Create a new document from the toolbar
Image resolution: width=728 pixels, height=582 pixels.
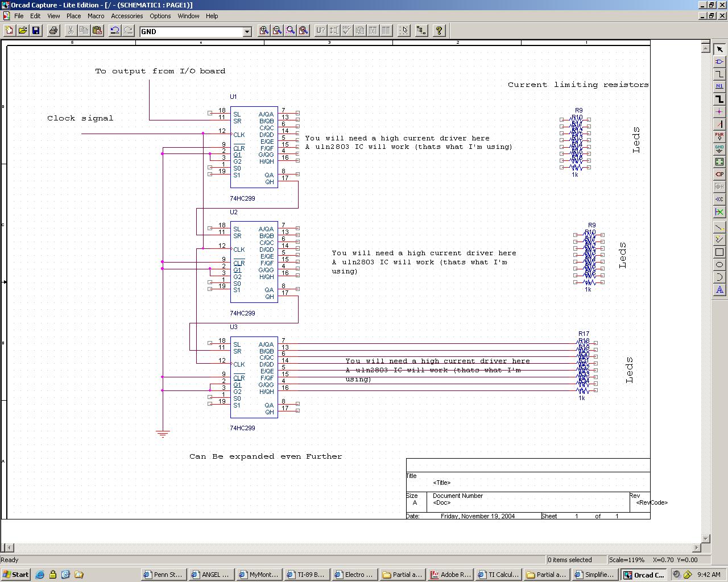click(x=9, y=31)
